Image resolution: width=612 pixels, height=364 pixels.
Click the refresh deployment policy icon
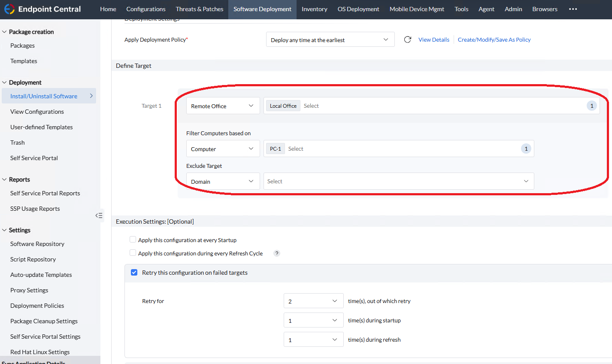pyautogui.click(x=408, y=39)
